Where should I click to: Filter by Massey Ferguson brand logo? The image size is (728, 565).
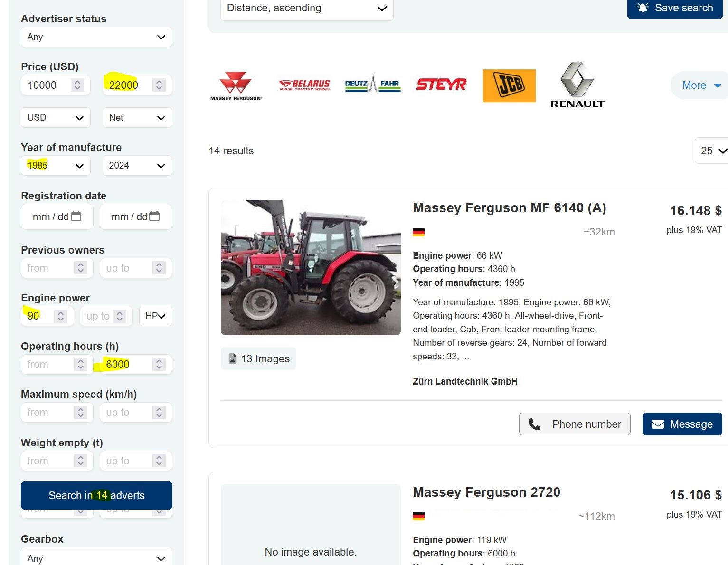coord(236,86)
